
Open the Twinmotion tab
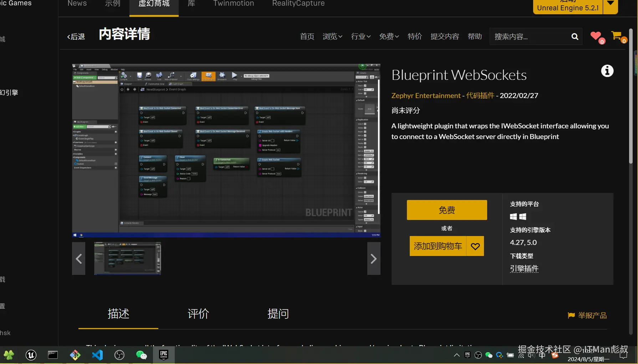[x=234, y=4]
